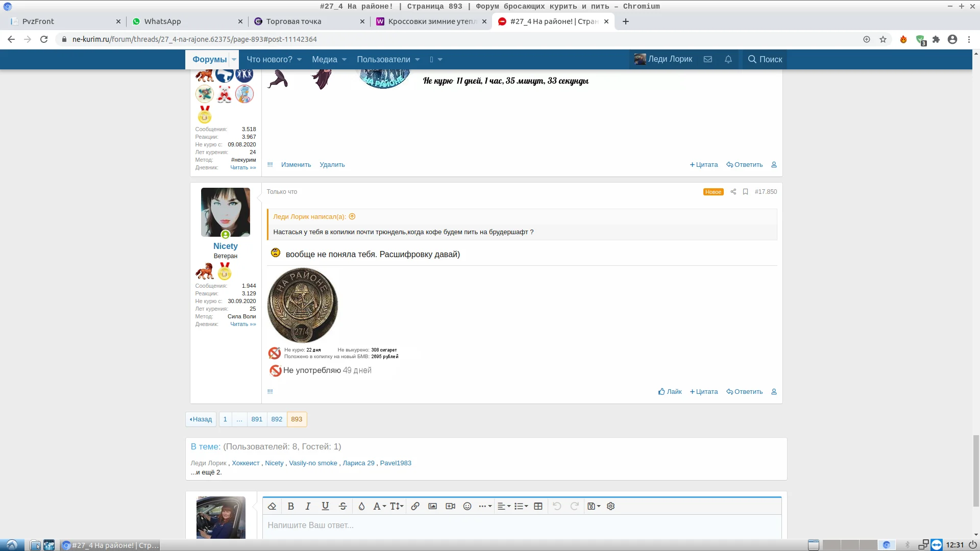Insert image into reply

tap(432, 506)
